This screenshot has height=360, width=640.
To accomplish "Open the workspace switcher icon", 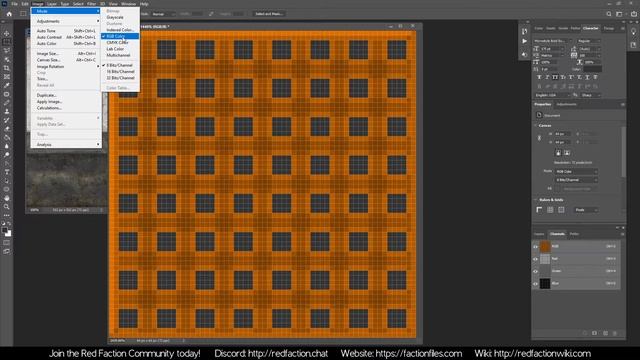I will point(620,14).
